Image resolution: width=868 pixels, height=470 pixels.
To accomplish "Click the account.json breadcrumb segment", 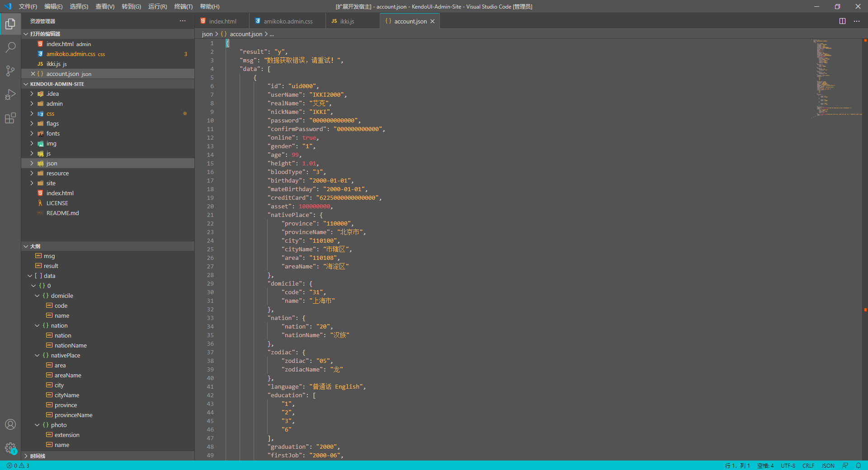I will pos(241,34).
